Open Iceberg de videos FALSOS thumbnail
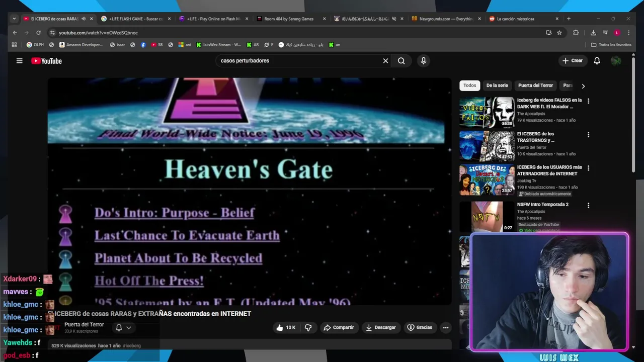Image resolution: width=644 pixels, height=362 pixels. pos(487,113)
